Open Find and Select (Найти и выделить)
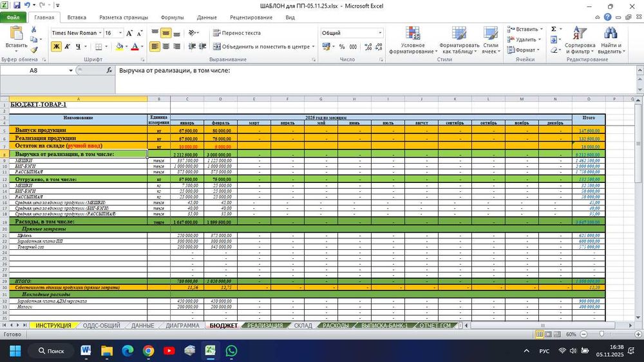The width and height of the screenshot is (644, 362). [x=611, y=40]
